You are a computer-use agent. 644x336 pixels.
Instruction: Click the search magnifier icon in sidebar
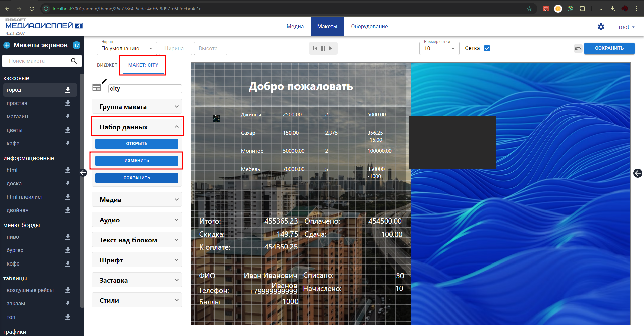[x=74, y=61]
